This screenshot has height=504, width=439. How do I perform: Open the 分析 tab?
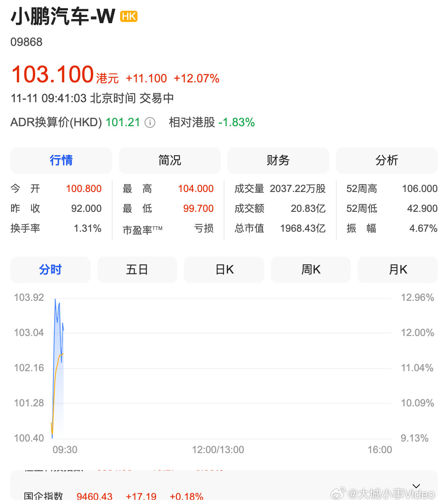pos(386,161)
